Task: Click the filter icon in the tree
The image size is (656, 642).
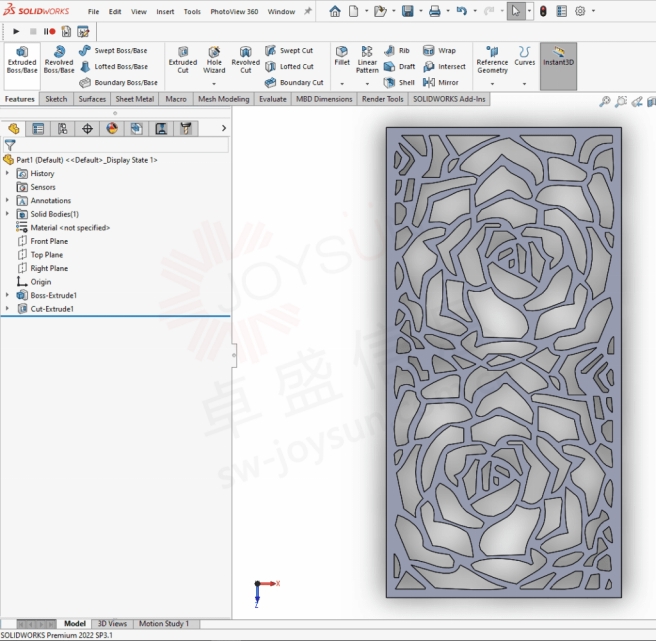Action: pos(10,145)
